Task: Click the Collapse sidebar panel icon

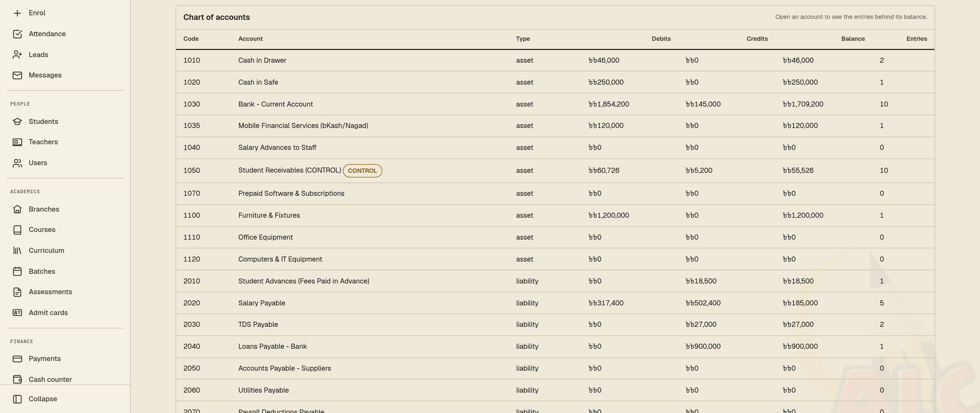Action: 17,399
